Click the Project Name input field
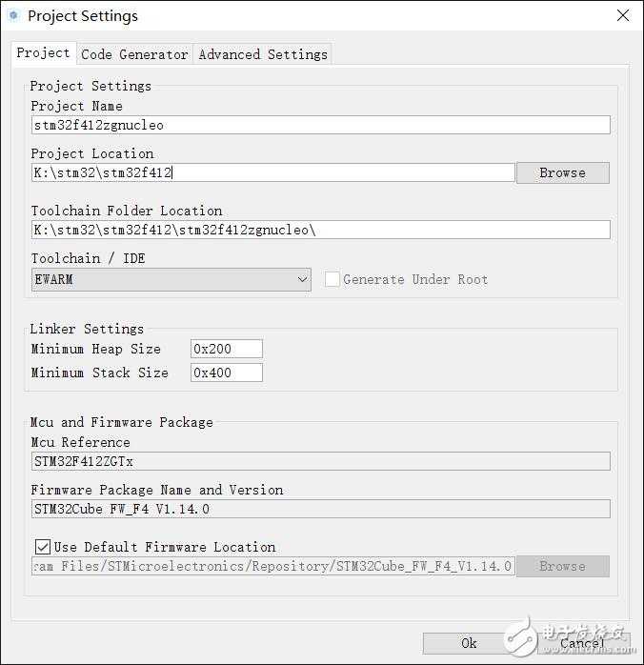 (x=320, y=125)
